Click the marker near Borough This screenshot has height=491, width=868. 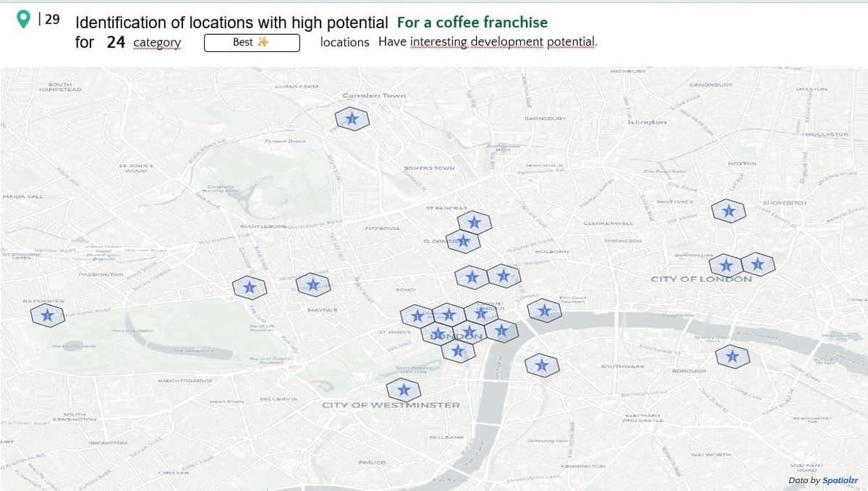733,356
